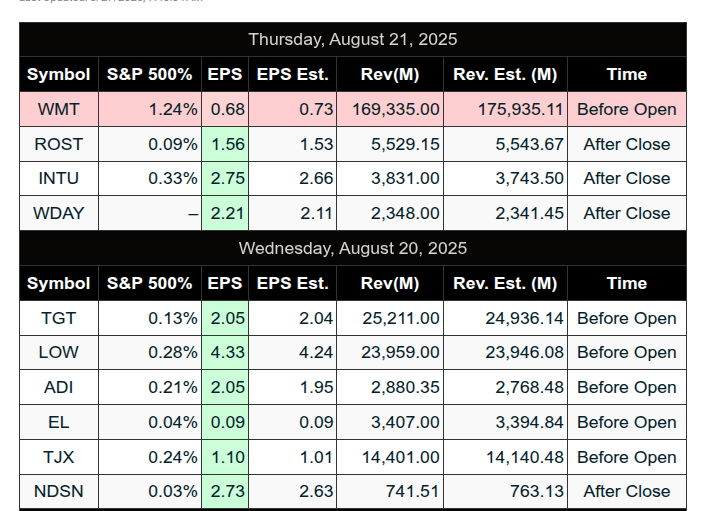Click Rev(M) header in the August 21 table
Viewport: 708px width, 511px height.
390,74
